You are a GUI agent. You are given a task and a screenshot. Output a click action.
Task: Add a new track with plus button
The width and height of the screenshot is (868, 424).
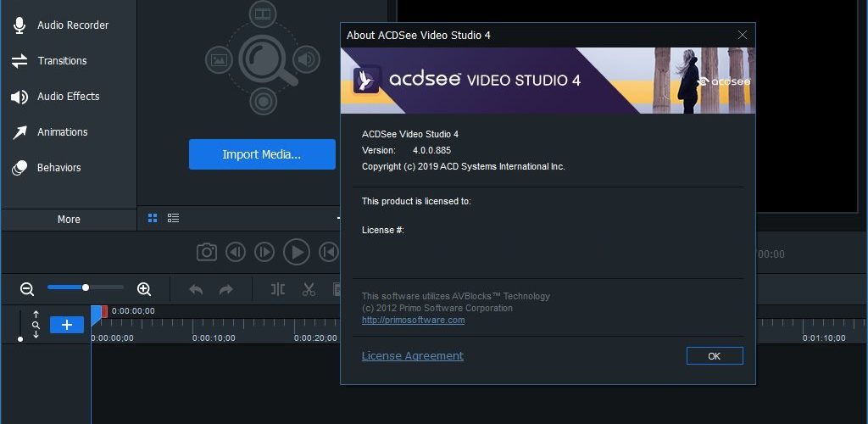pyautogui.click(x=67, y=325)
